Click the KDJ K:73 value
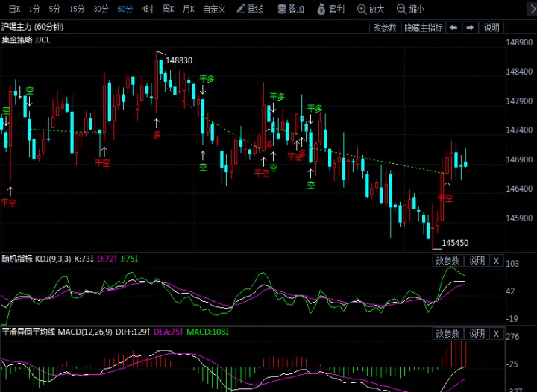The image size is (537, 392). (x=84, y=259)
